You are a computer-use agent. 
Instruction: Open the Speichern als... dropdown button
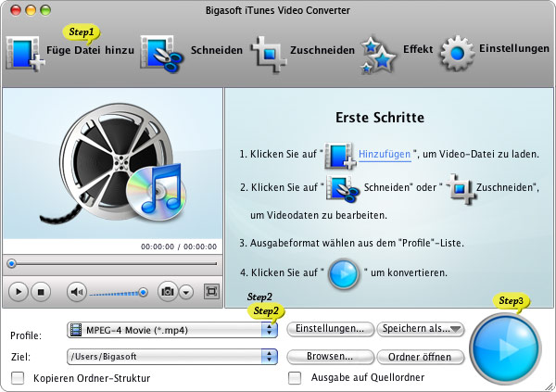(x=421, y=329)
